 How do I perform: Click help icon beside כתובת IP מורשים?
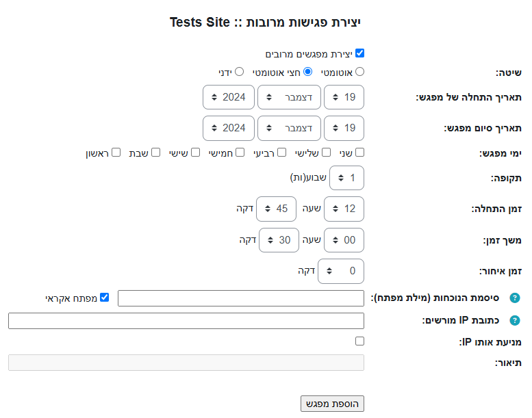coord(515,321)
